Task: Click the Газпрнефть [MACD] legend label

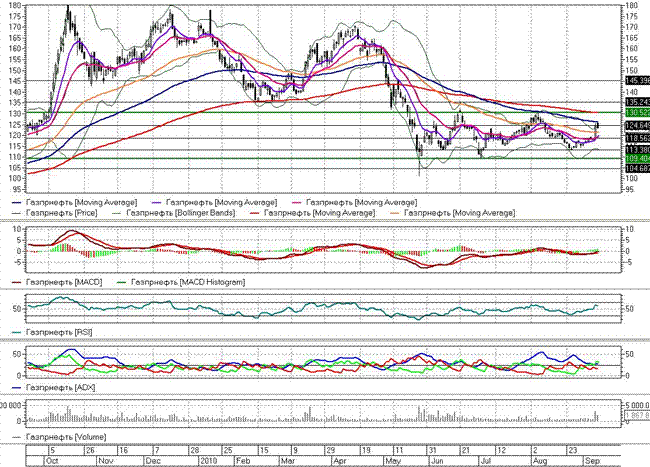Action: pos(64,282)
